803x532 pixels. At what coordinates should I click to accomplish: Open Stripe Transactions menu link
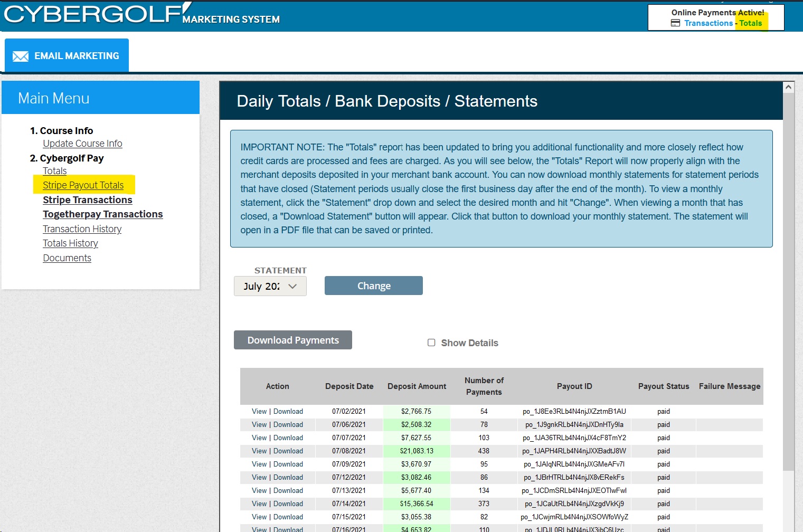(x=88, y=200)
